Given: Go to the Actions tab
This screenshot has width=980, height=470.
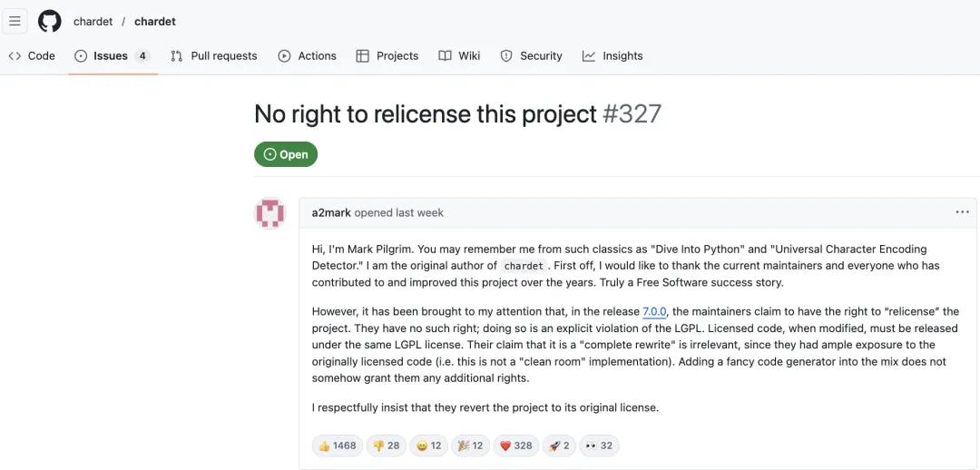Looking at the screenshot, I should [307, 55].
